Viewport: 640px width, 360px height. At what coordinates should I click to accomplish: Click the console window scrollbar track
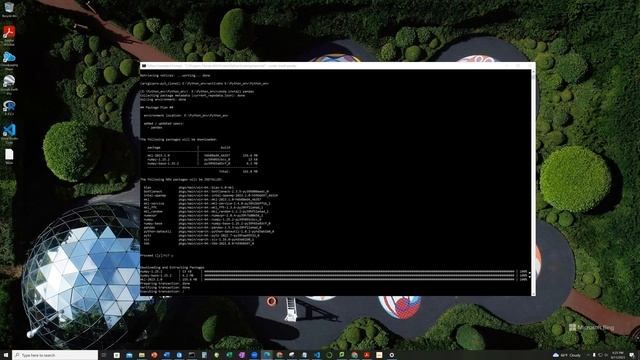(533, 182)
